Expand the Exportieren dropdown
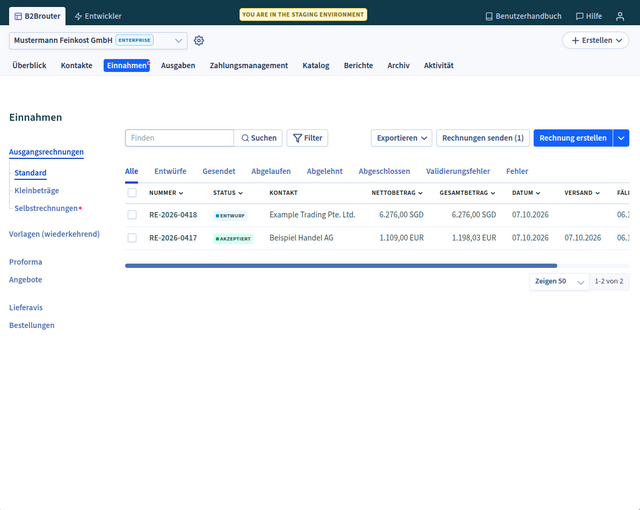 (402, 138)
